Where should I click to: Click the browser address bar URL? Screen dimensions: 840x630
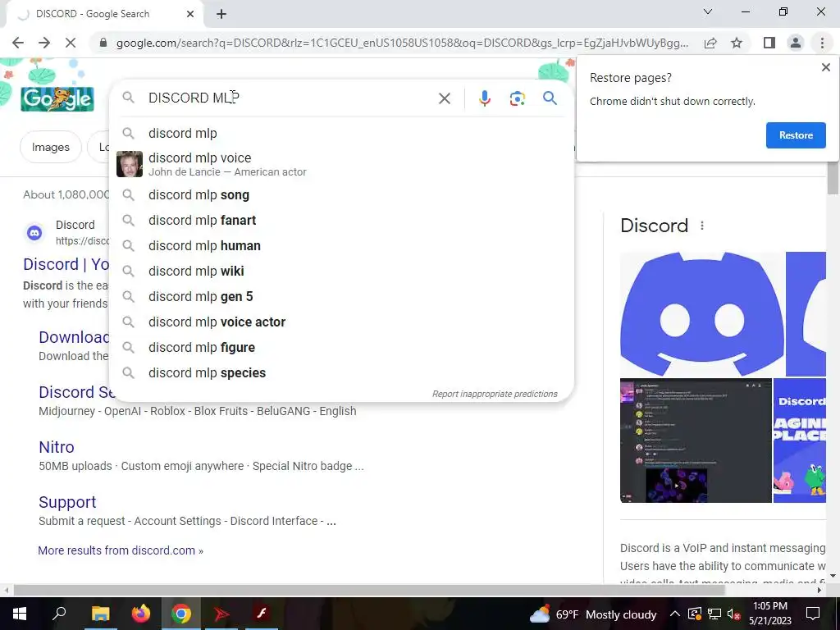(x=402, y=43)
